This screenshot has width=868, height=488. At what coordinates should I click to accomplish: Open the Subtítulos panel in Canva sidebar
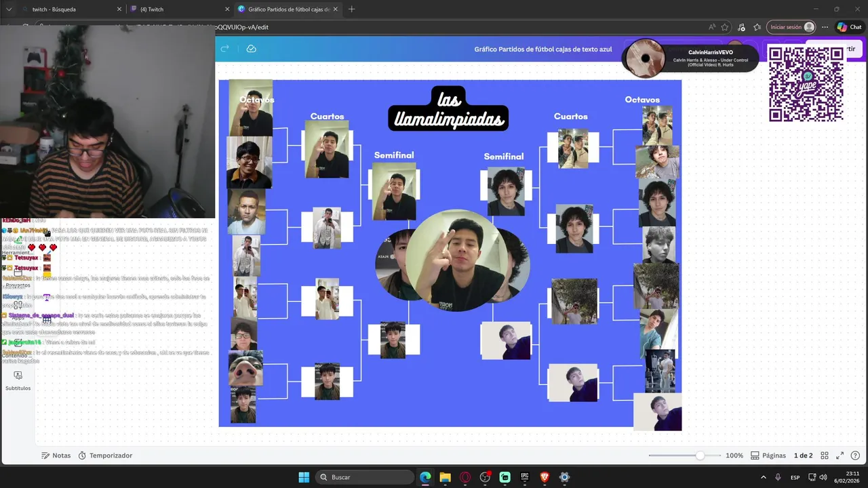[x=18, y=381]
